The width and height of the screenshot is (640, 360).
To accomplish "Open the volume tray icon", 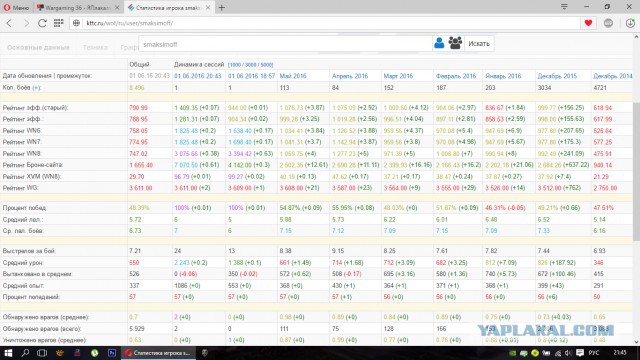I will click(568, 353).
